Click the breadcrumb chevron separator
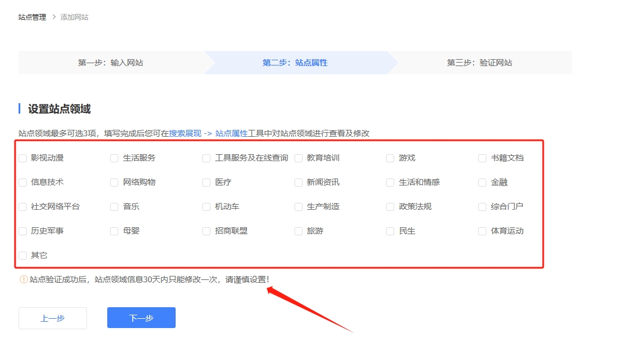640x364 pixels. pos(54,17)
